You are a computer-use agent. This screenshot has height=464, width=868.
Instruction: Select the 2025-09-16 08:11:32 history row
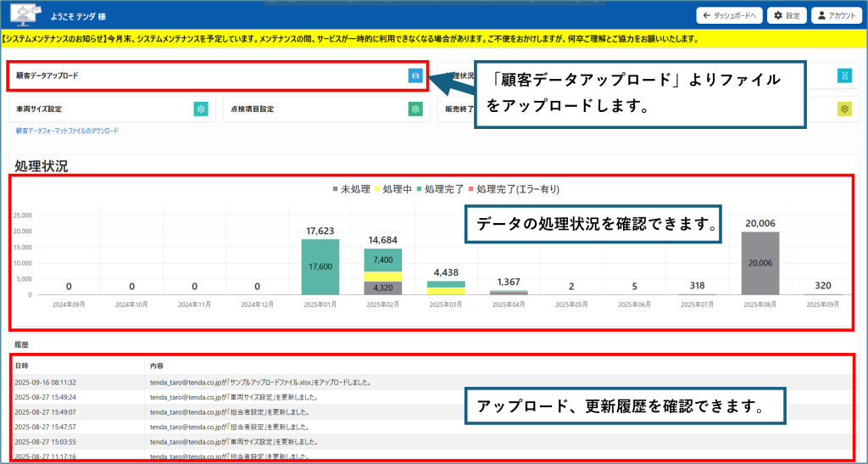click(x=433, y=382)
